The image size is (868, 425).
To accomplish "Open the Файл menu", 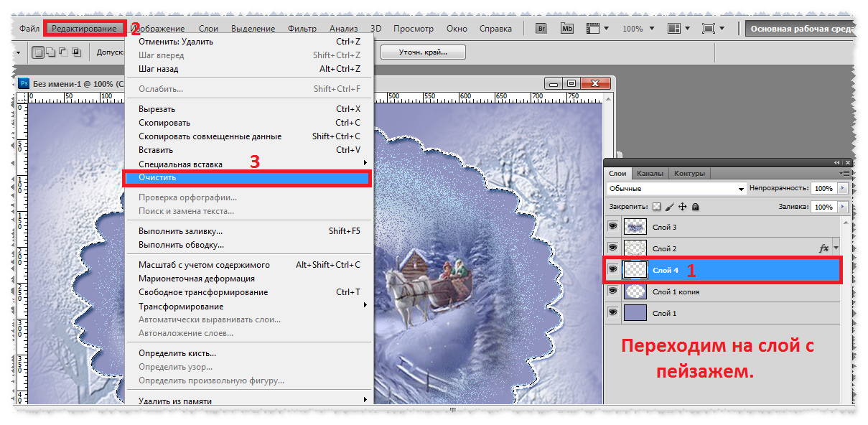I will coord(29,29).
